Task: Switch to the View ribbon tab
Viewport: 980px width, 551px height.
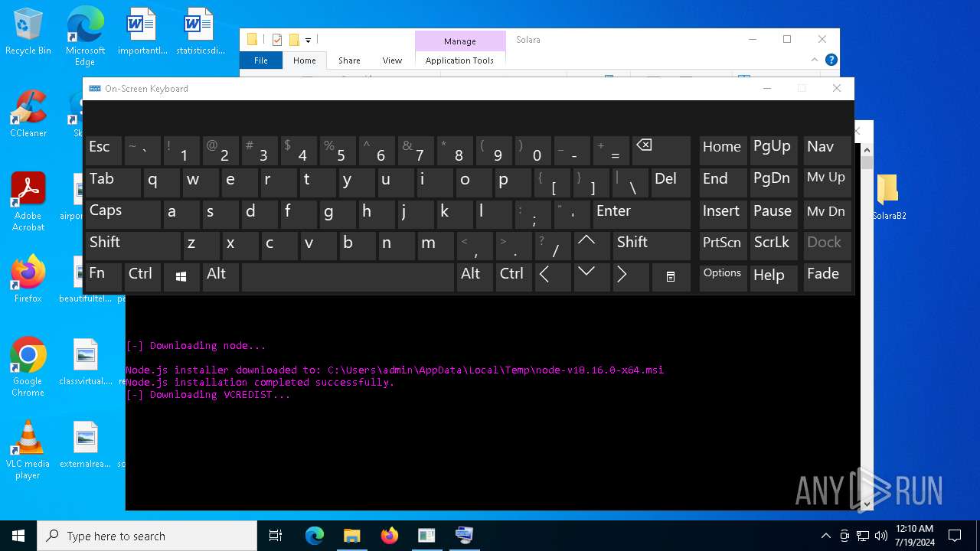Action: pyautogui.click(x=392, y=60)
